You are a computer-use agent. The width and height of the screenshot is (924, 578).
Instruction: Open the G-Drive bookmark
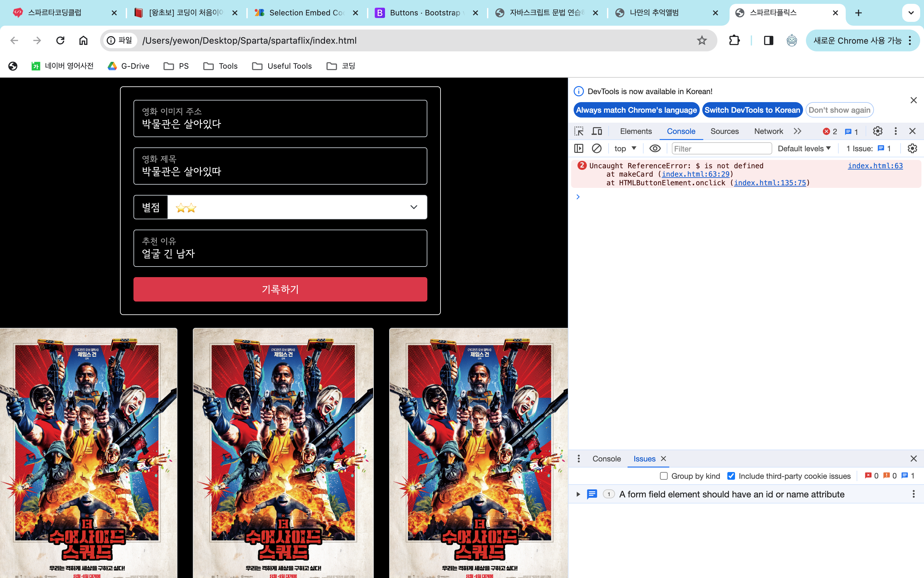pos(128,66)
